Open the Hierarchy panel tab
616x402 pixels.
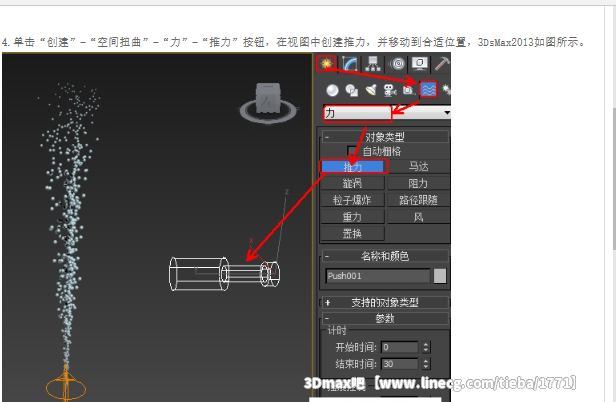[x=373, y=63]
